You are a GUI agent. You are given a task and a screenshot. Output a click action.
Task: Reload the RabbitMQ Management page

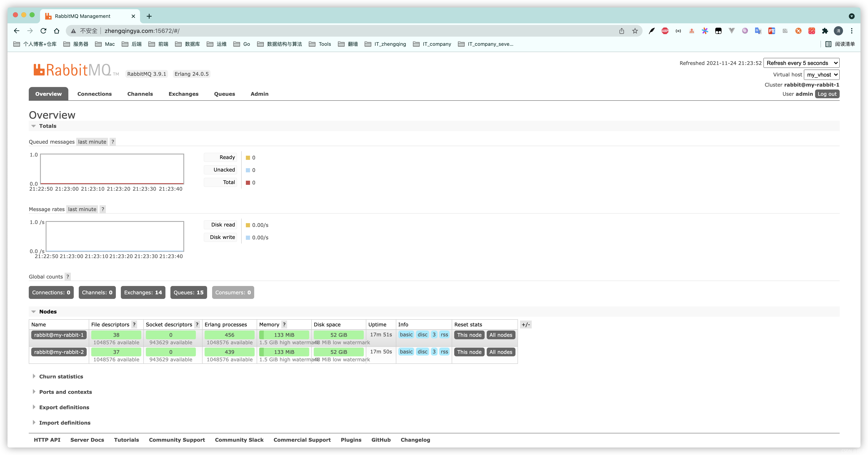(x=44, y=31)
